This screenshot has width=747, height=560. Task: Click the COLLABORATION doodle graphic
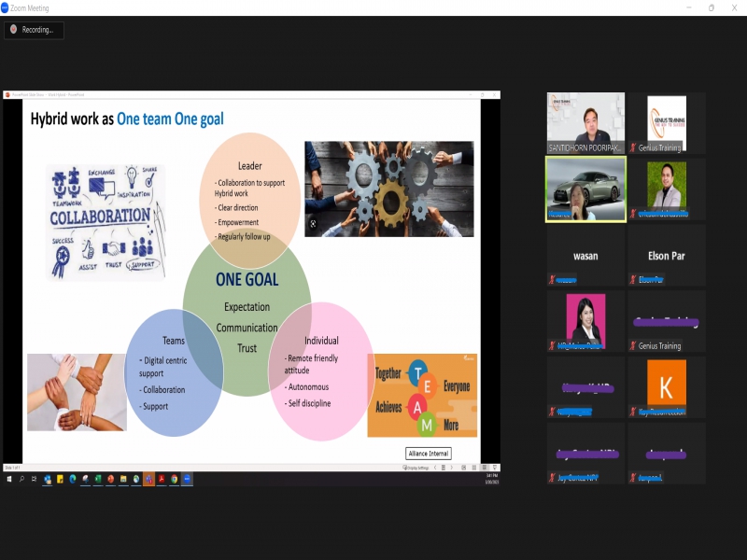pos(106,222)
